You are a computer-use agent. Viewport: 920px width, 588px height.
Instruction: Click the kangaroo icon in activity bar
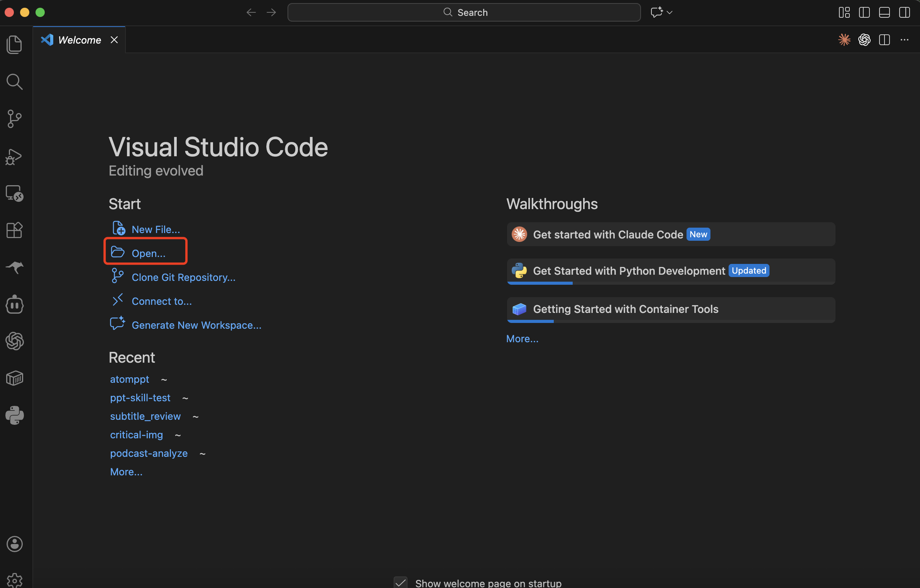click(15, 267)
